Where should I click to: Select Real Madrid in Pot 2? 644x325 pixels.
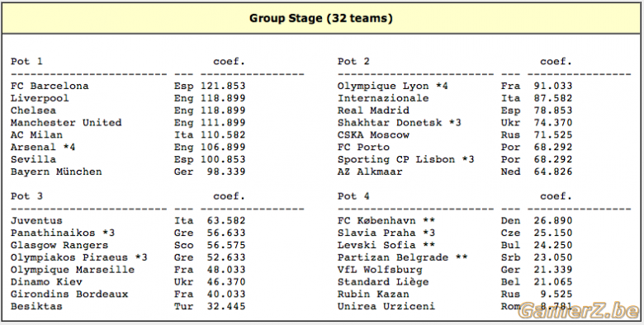373,111
